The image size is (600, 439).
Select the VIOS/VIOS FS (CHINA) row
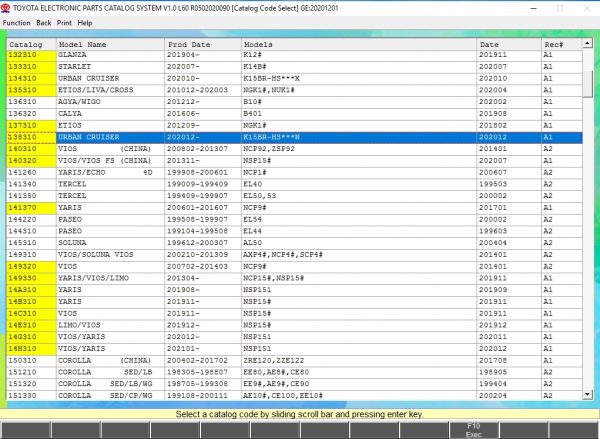(x=294, y=161)
